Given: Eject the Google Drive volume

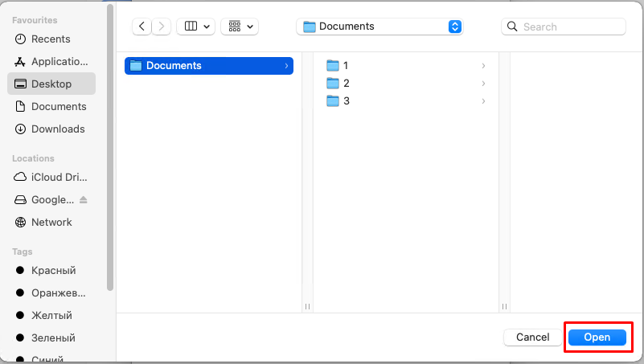Looking at the screenshot, I should click(x=83, y=199).
